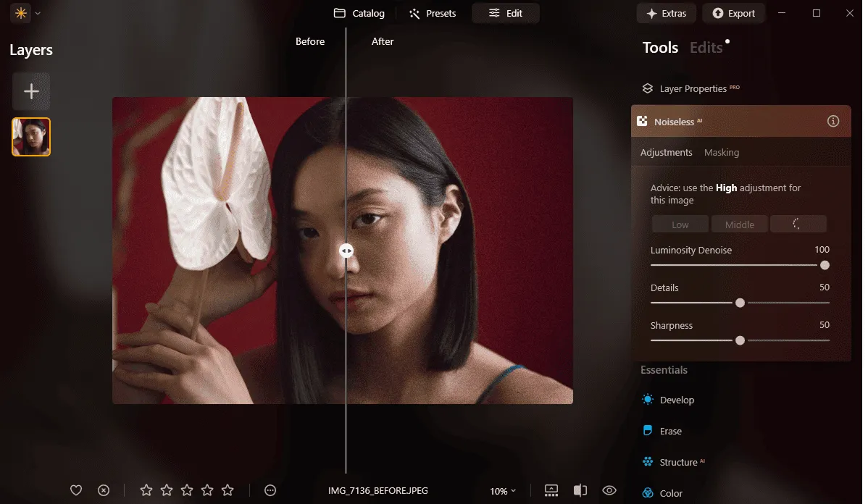Select the Develop tool in Essentials
This screenshot has height=504, width=868.
click(676, 399)
